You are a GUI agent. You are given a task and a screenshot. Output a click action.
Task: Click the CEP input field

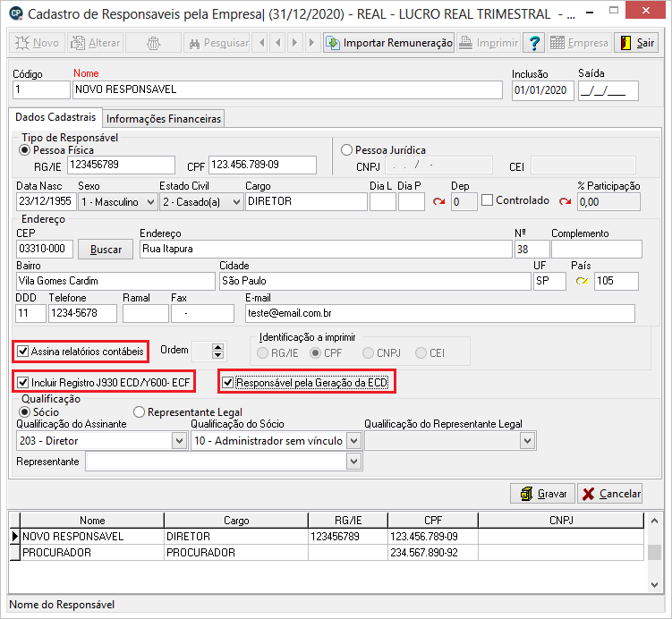pyautogui.click(x=45, y=249)
